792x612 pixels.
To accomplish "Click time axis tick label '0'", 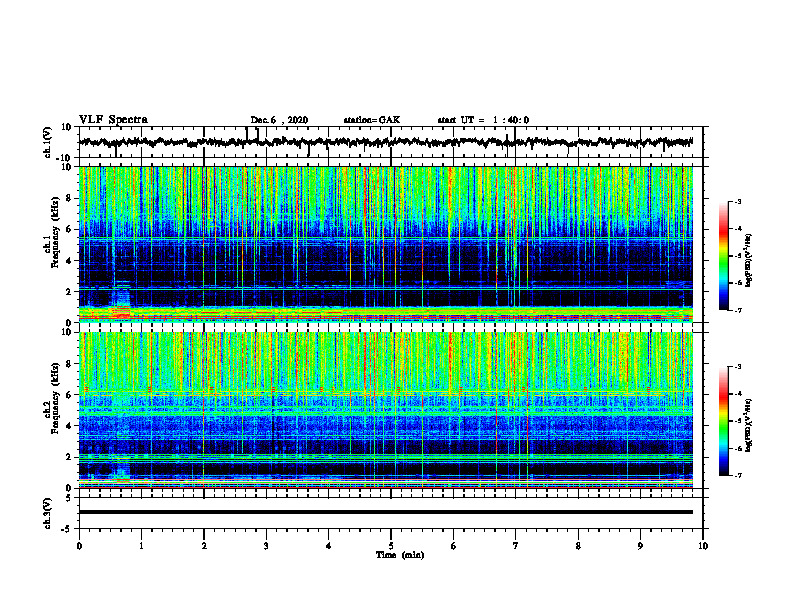I will (x=79, y=546).
